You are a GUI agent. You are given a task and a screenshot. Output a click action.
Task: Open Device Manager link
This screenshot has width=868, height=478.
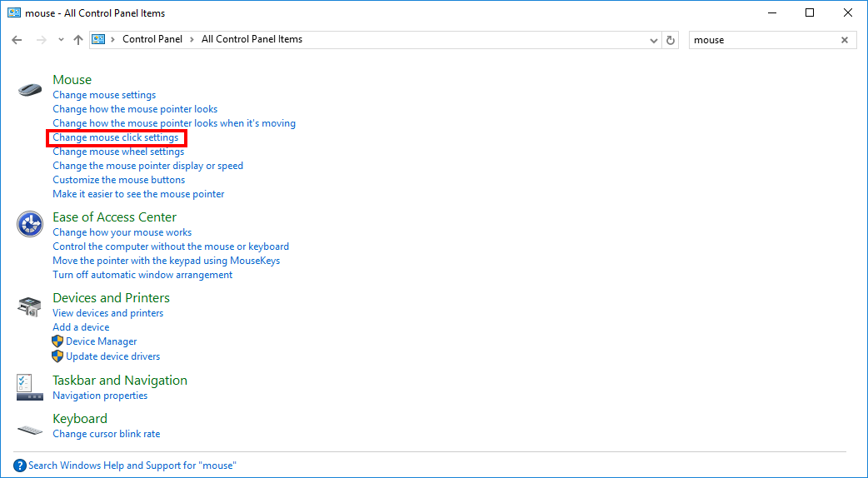click(102, 341)
